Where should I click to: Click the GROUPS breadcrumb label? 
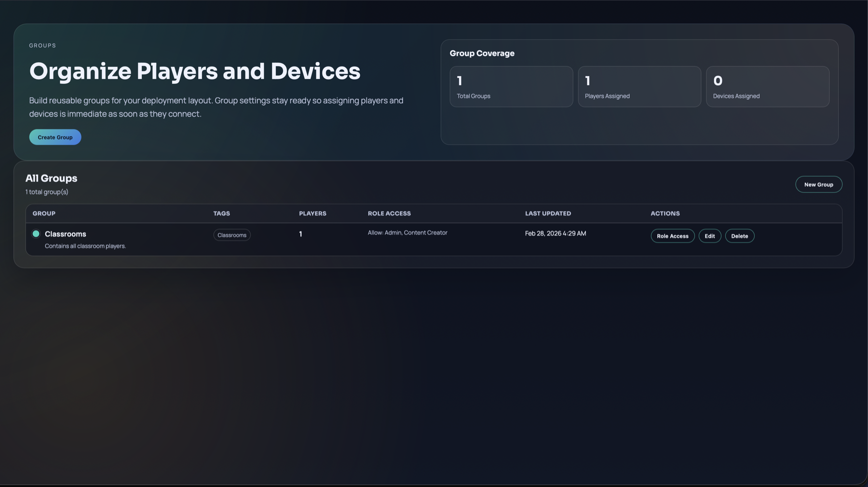(x=42, y=45)
